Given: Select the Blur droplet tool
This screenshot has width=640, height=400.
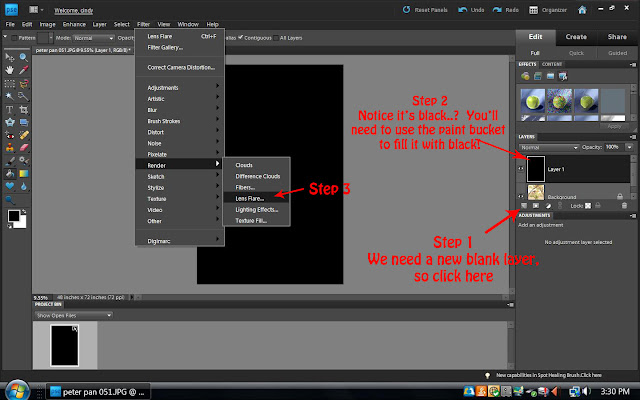Looking at the screenshot, I should coord(24,186).
